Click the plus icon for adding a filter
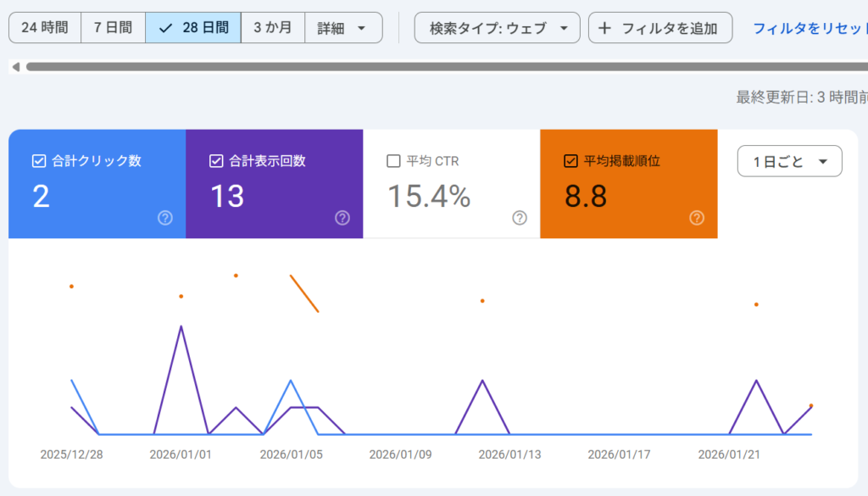This screenshot has height=496, width=868. [x=604, y=28]
